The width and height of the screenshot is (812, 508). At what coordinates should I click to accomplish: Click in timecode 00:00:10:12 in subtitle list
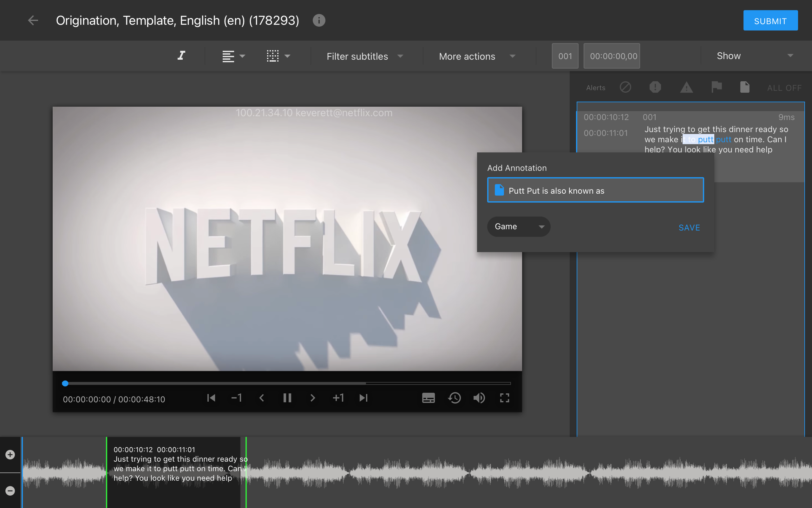point(606,117)
